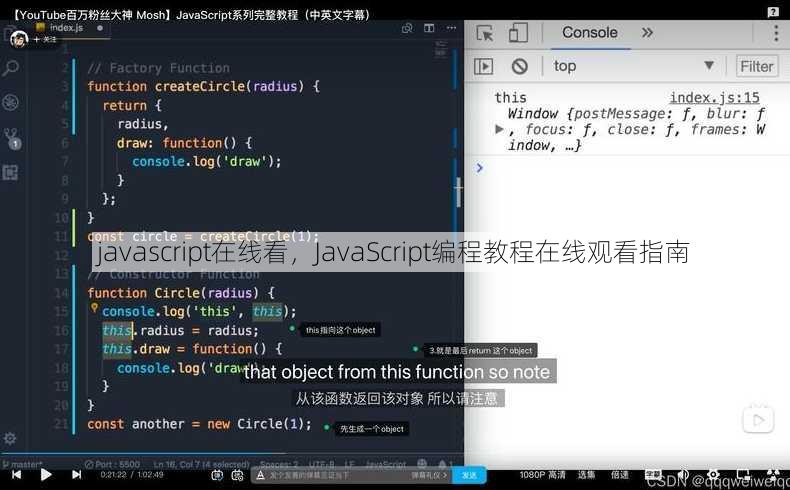Click the code line 'const another = new Circle(1);'

[200, 424]
